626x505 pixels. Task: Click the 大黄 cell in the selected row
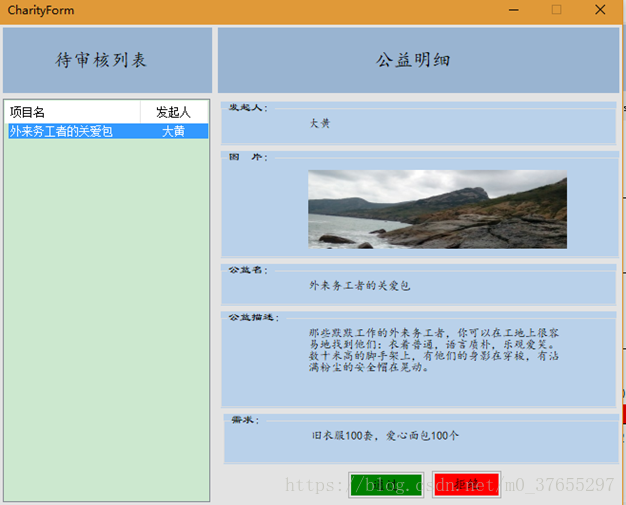tap(173, 131)
